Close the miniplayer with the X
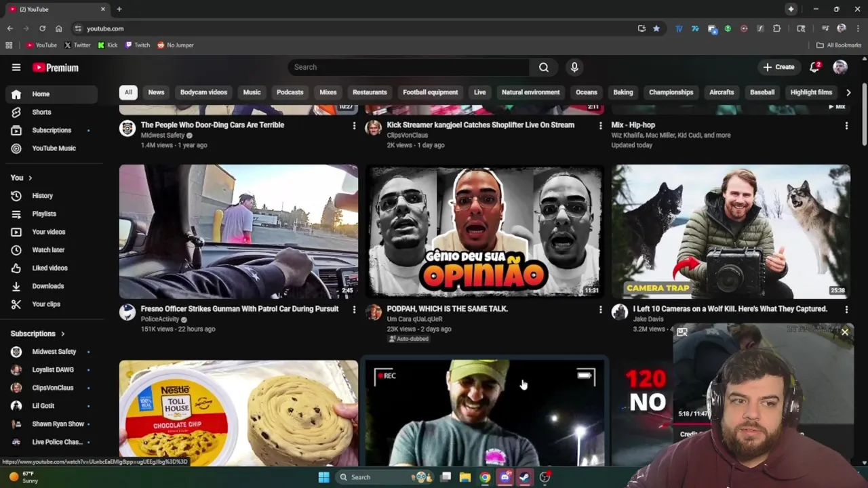 pos(845,332)
